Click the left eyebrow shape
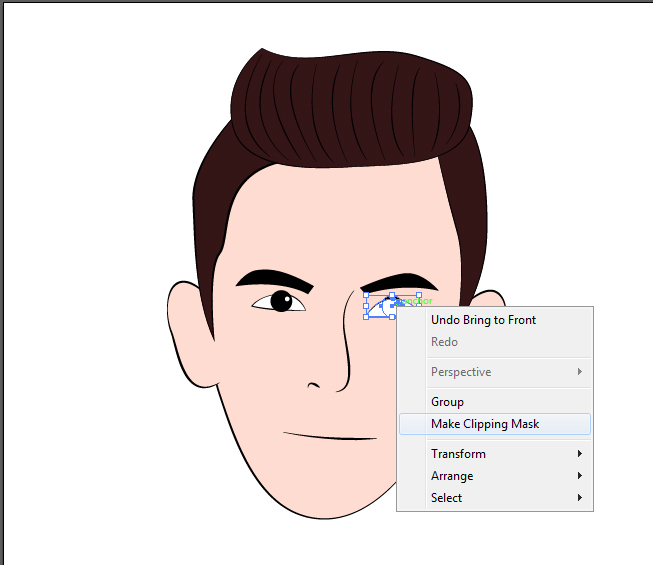 coord(275,280)
